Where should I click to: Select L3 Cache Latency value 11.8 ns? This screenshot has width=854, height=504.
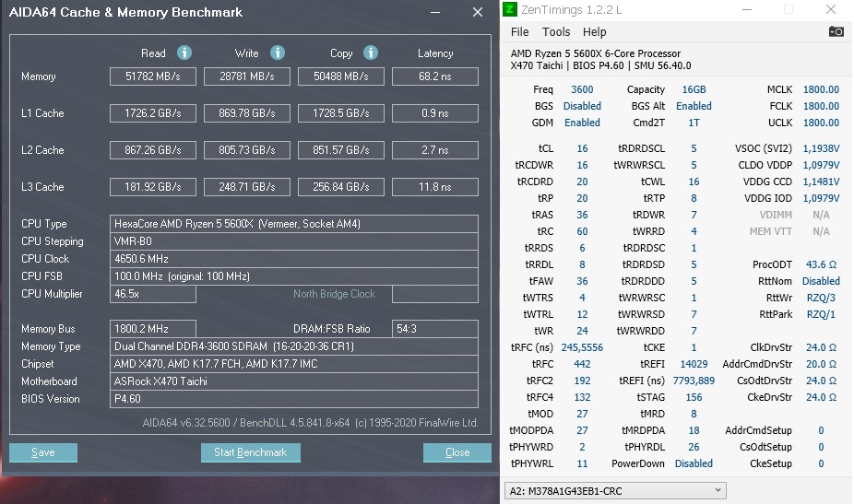point(435,187)
